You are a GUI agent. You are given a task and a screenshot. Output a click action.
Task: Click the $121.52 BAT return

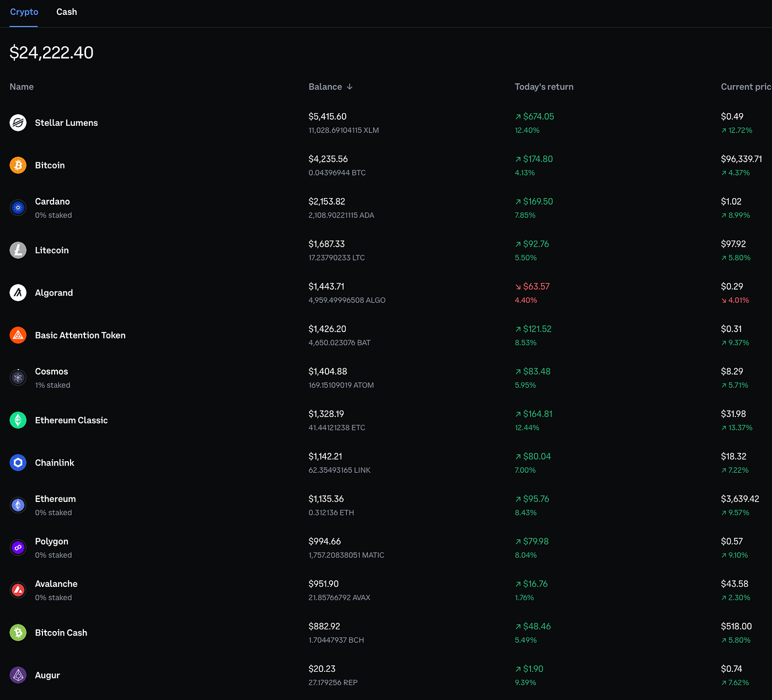click(x=533, y=329)
